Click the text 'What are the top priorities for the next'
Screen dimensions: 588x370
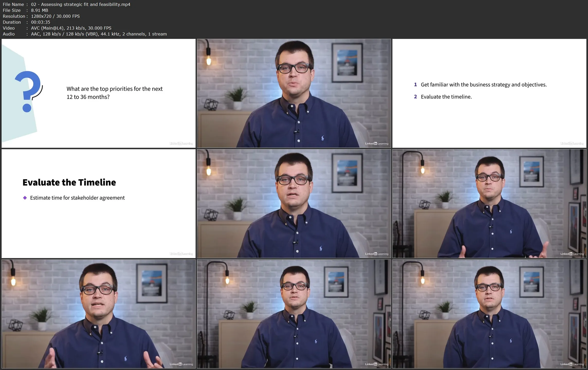115,89
